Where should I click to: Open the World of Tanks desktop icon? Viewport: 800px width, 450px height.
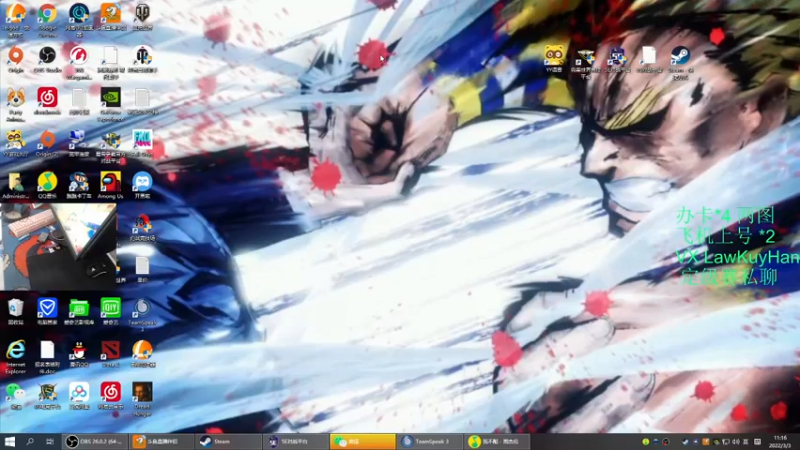coord(142,17)
